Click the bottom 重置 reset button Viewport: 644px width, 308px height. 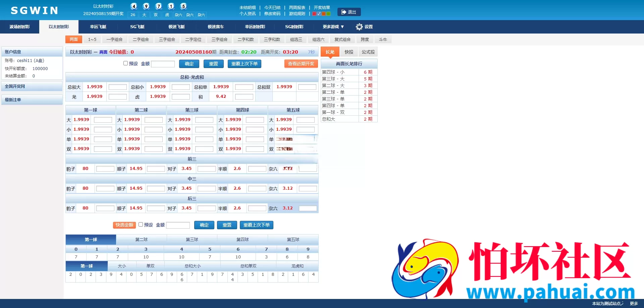click(x=227, y=225)
